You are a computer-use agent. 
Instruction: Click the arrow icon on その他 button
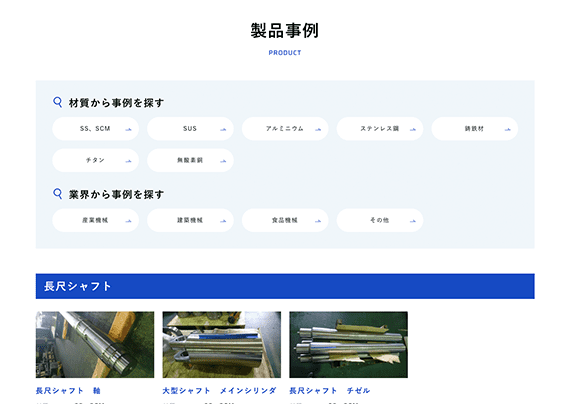[413, 221]
